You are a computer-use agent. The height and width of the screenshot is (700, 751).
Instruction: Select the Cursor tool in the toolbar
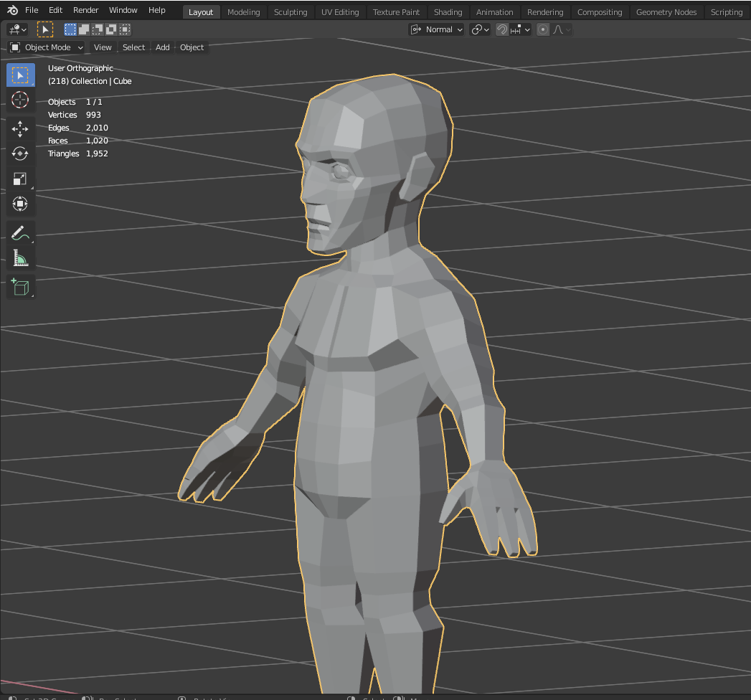click(20, 100)
